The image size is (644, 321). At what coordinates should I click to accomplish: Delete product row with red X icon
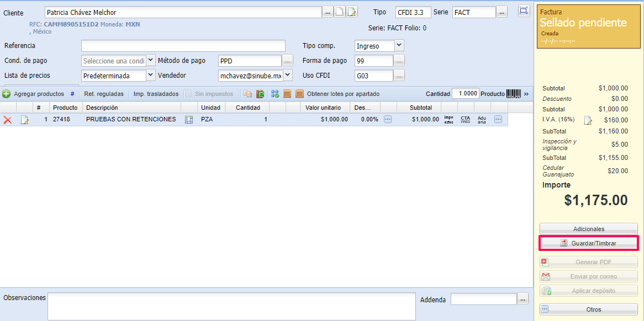(8, 119)
